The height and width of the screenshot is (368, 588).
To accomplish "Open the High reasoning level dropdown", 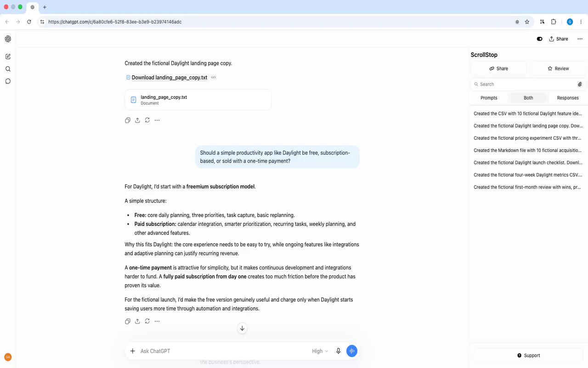I will point(320,351).
